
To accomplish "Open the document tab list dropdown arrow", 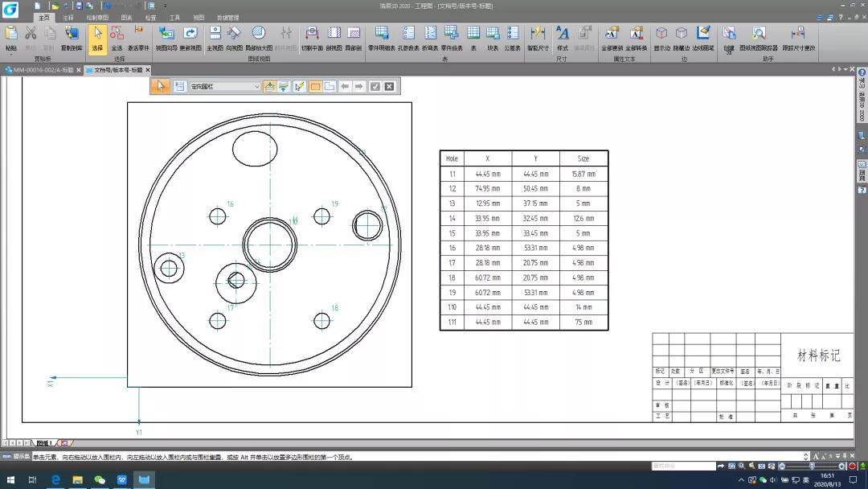I will 845,69.
